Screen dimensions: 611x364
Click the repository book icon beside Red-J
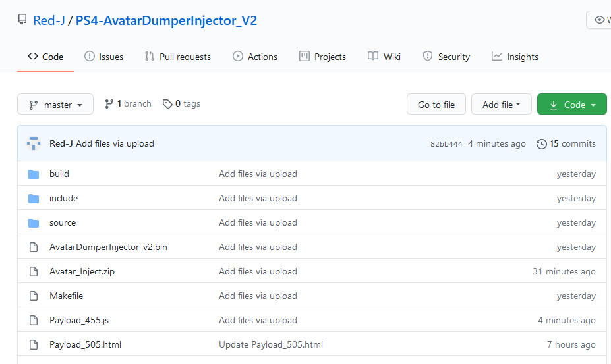(22, 20)
